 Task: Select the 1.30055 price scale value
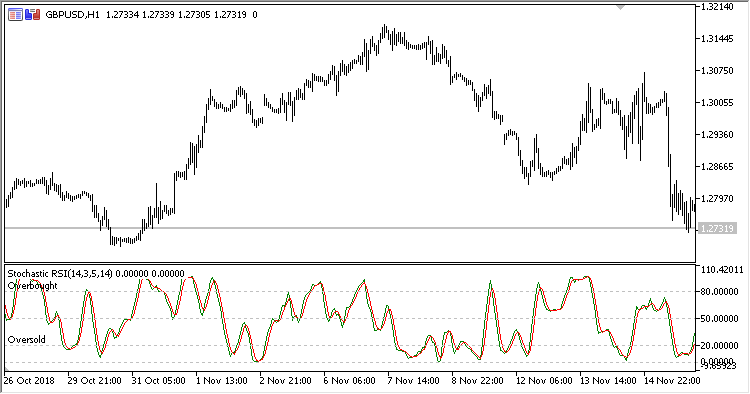point(717,103)
